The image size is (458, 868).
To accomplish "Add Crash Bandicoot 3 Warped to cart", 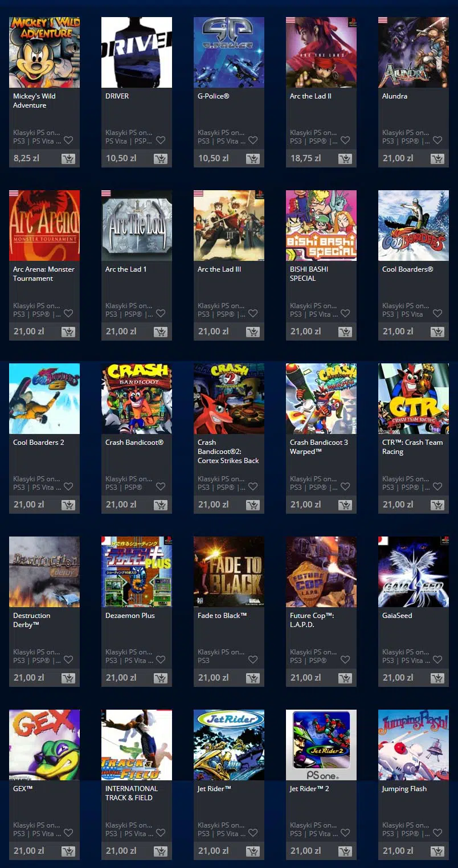I will click(x=345, y=505).
